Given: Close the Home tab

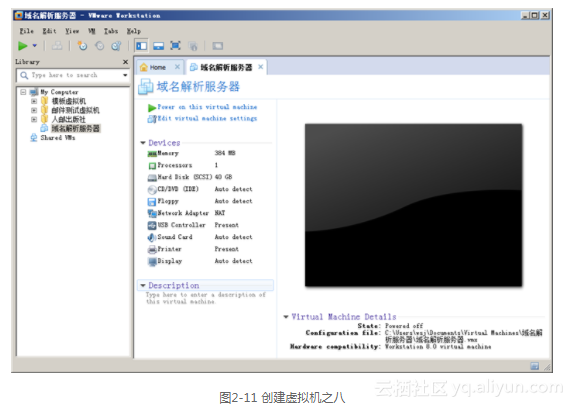Looking at the screenshot, I should coord(177,67).
